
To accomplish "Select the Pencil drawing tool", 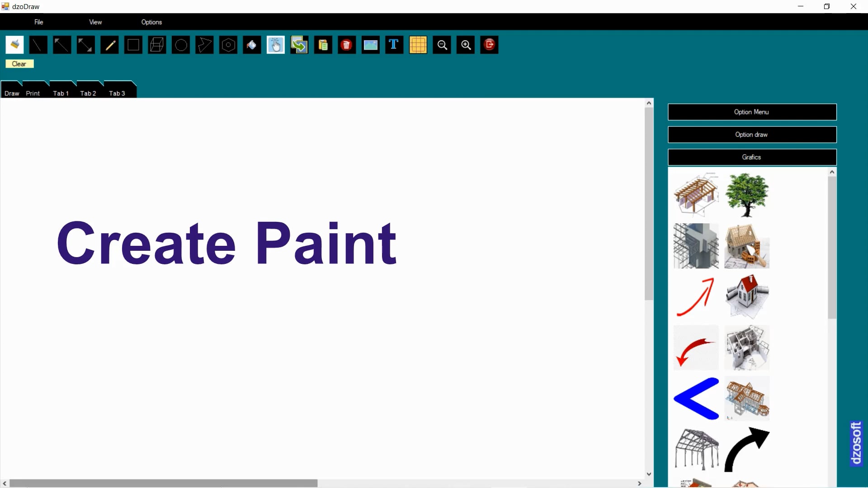I will 109,45.
